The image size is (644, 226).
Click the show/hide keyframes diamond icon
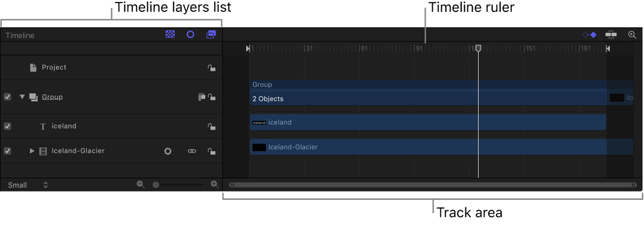(590, 35)
